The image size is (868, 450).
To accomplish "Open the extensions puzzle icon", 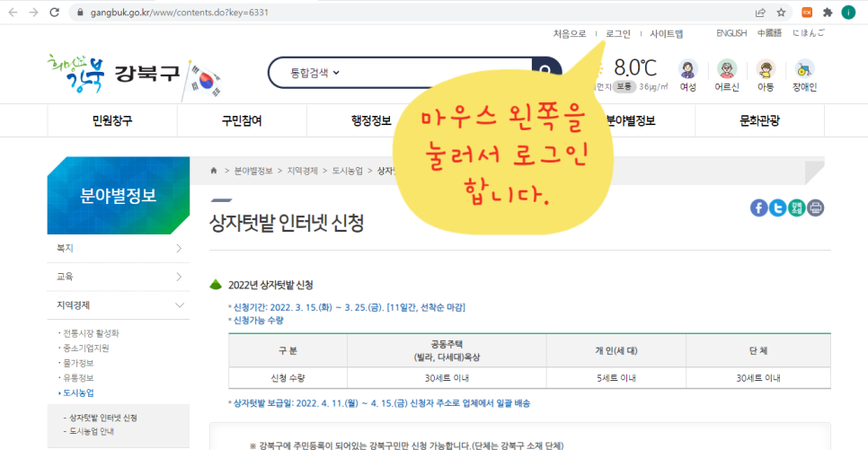I will tap(828, 13).
